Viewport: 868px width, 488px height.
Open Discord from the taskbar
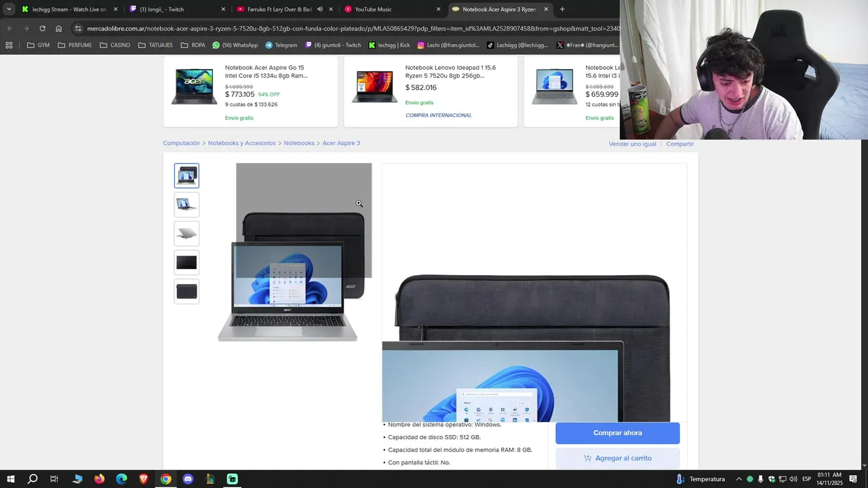[x=188, y=479]
